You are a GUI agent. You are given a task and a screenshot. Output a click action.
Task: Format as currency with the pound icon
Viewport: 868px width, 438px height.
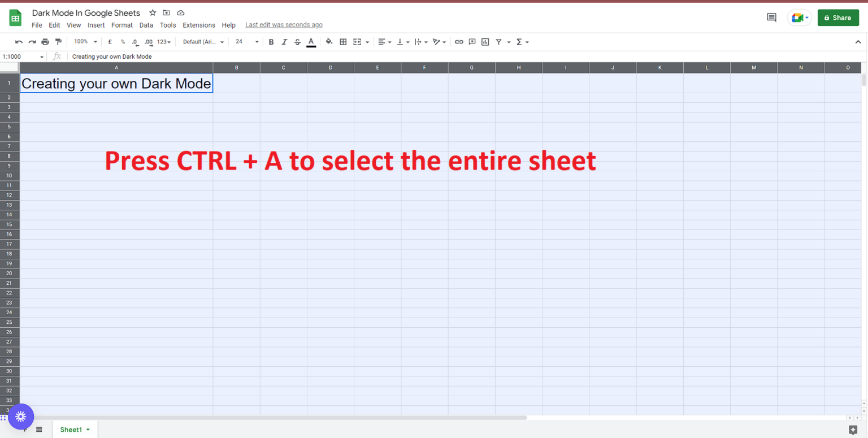tap(110, 42)
